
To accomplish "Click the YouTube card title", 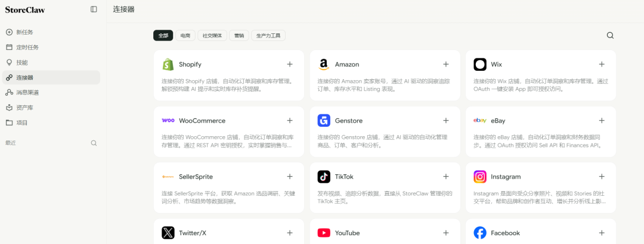I will tap(348, 233).
